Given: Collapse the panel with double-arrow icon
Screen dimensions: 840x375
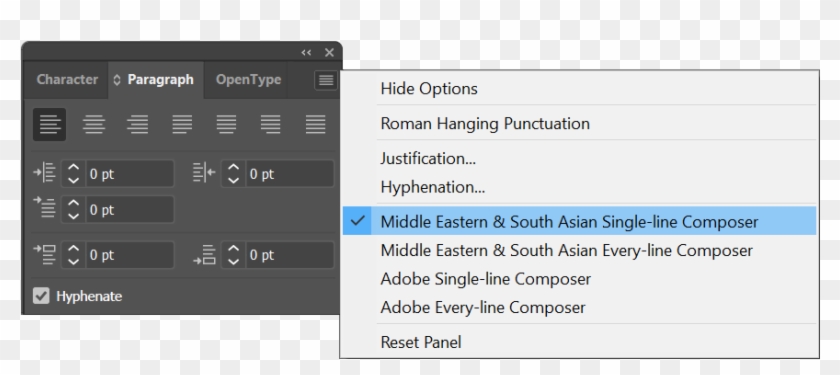Looking at the screenshot, I should pyautogui.click(x=306, y=52).
